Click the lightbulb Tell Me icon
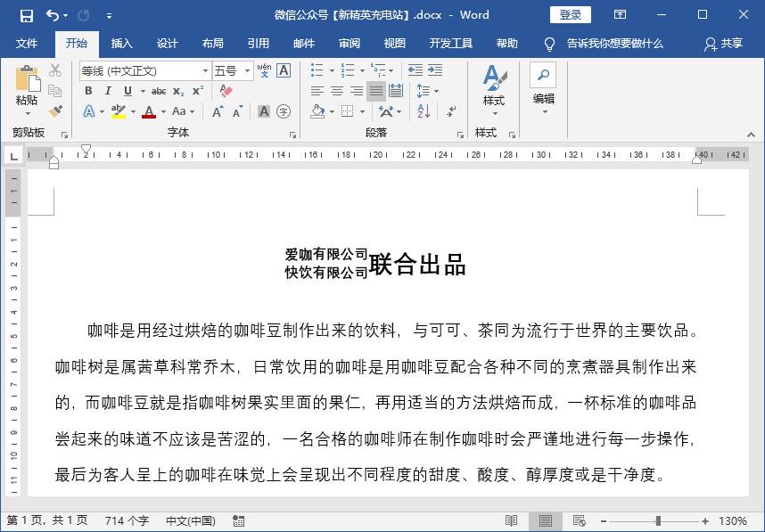This screenshot has width=765, height=532. click(x=549, y=44)
